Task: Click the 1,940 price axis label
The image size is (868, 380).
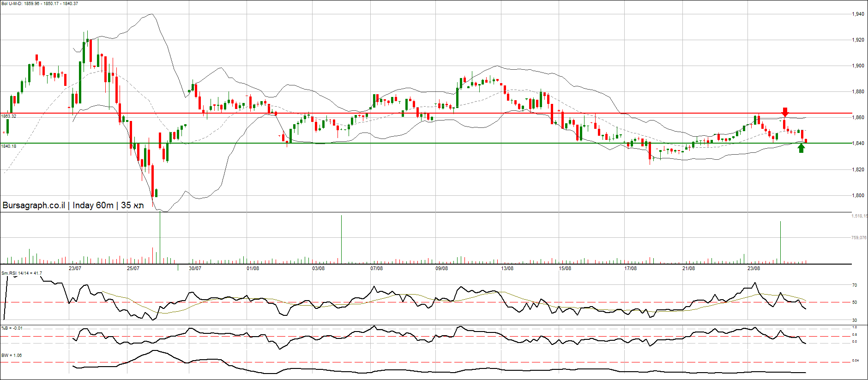Action: point(858,14)
